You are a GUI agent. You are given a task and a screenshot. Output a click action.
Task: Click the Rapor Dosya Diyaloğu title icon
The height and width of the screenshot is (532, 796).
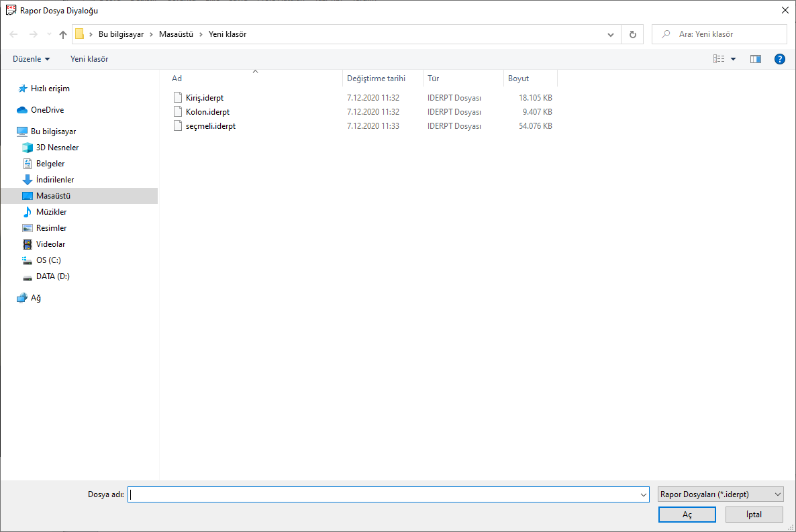tap(11, 10)
